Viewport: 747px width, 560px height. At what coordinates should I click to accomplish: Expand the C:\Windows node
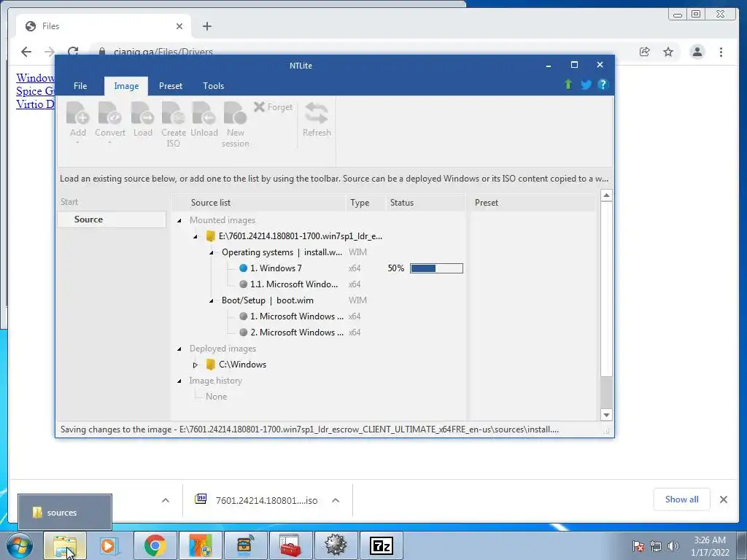pos(196,365)
